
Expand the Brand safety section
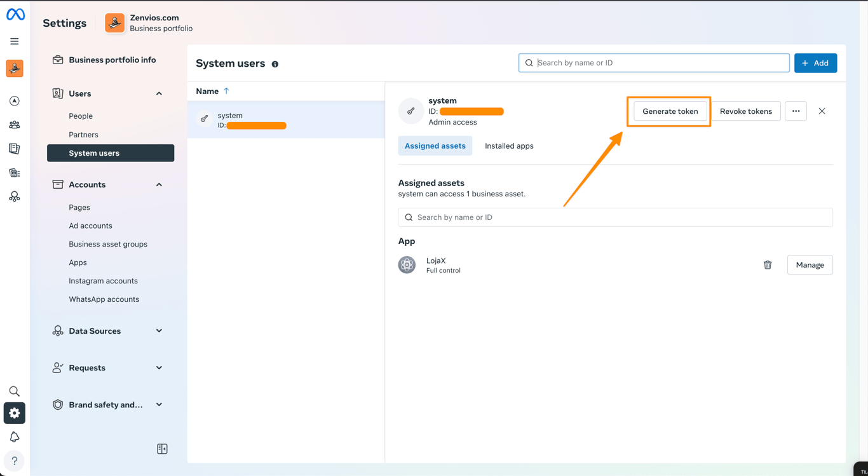click(159, 405)
